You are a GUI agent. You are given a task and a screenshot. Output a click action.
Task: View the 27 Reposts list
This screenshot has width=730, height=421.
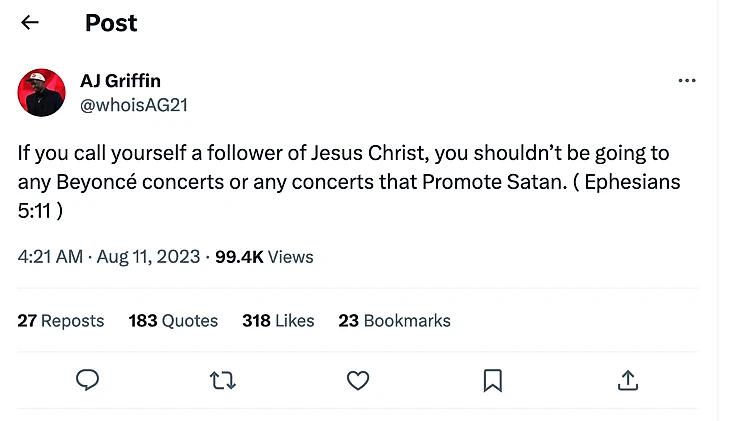point(61,321)
